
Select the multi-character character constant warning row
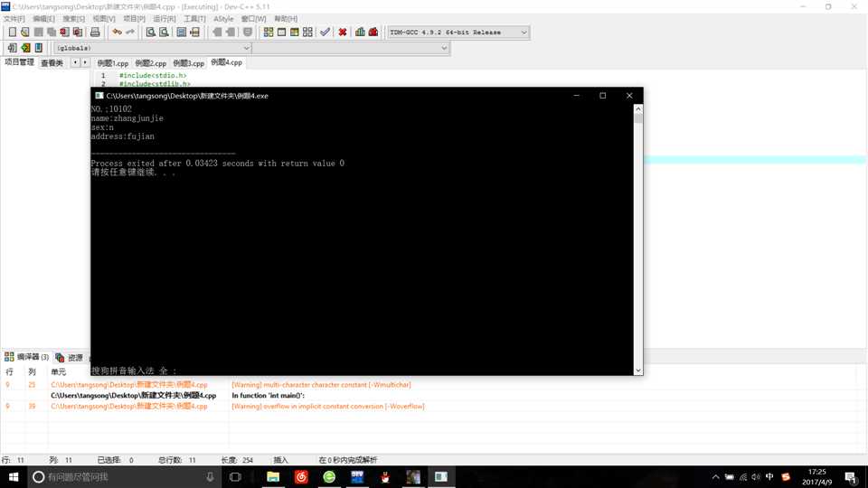(x=434, y=385)
